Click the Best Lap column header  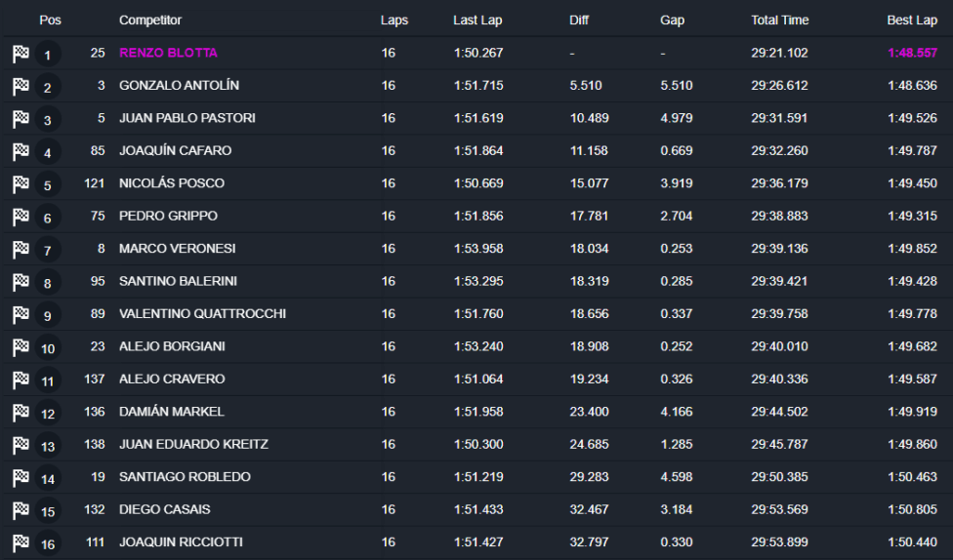click(912, 20)
